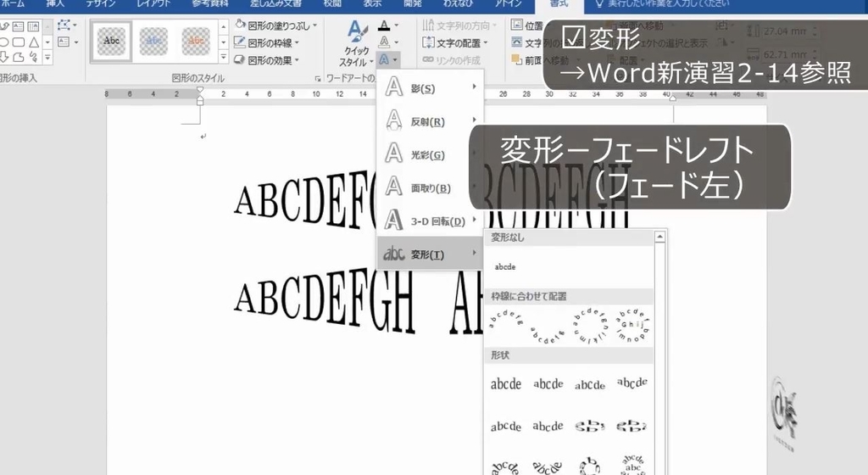Screen dimensions: 868x475
Task: Pick the first abcde warp under 形状
Action: click(x=505, y=383)
